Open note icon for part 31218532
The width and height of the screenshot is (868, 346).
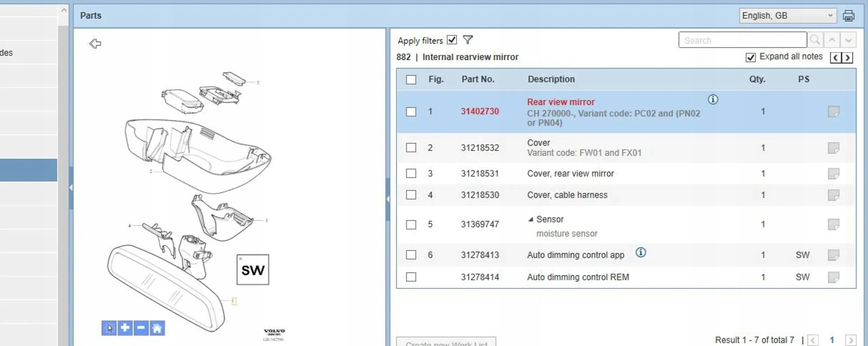pos(833,148)
